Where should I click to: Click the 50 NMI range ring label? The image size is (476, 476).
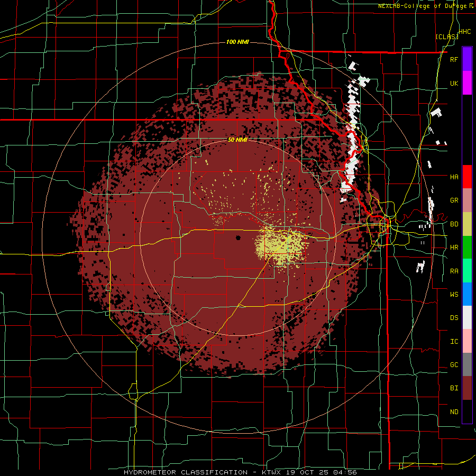237,140
